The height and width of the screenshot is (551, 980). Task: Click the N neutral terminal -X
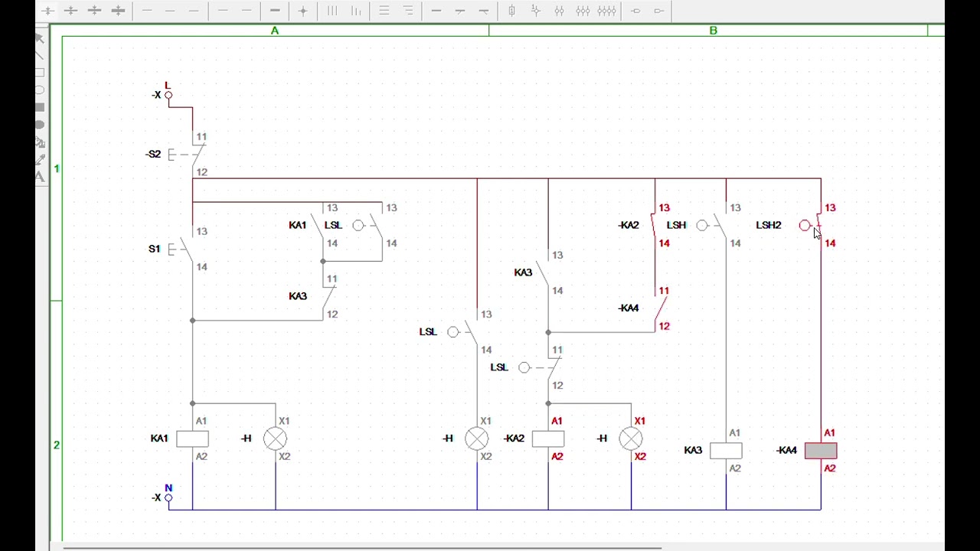tap(168, 497)
